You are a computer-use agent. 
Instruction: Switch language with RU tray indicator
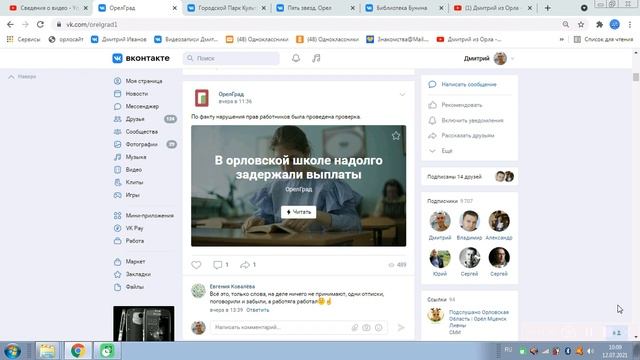tap(508, 349)
